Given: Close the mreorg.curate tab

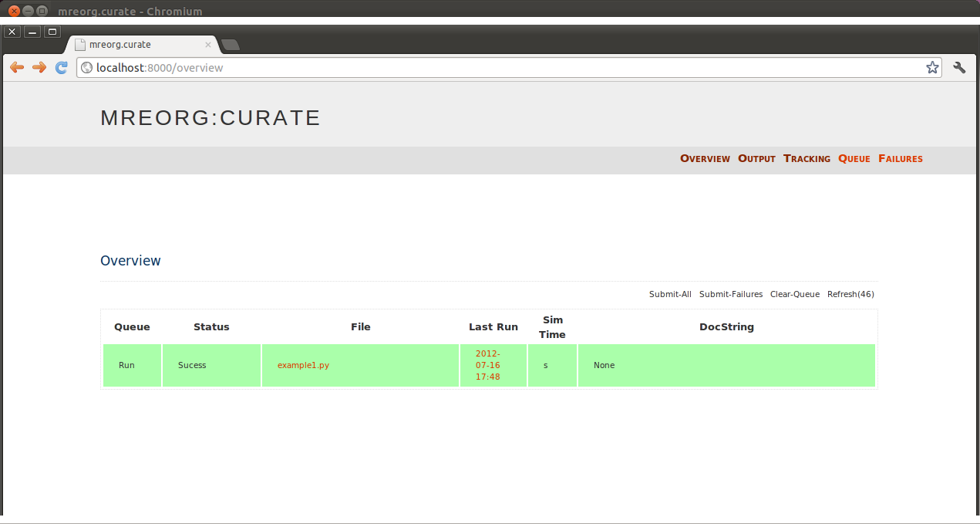Looking at the screenshot, I should [208, 45].
